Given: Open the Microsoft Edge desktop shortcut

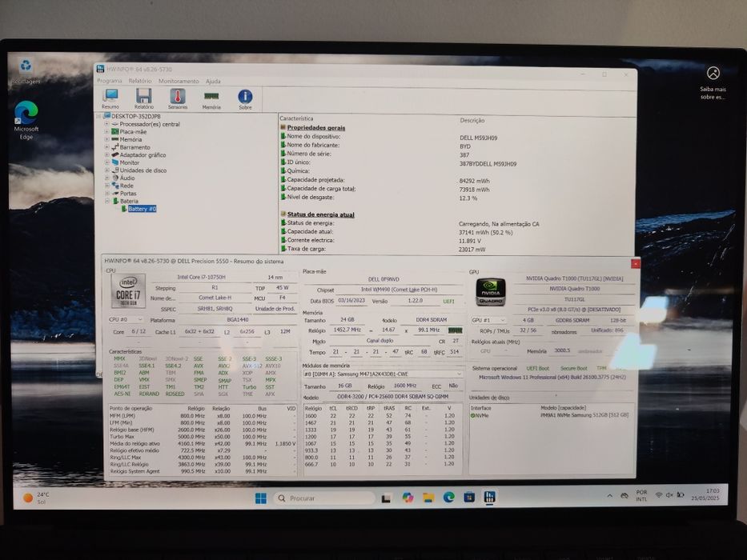Looking at the screenshot, I should pyautogui.click(x=26, y=120).
